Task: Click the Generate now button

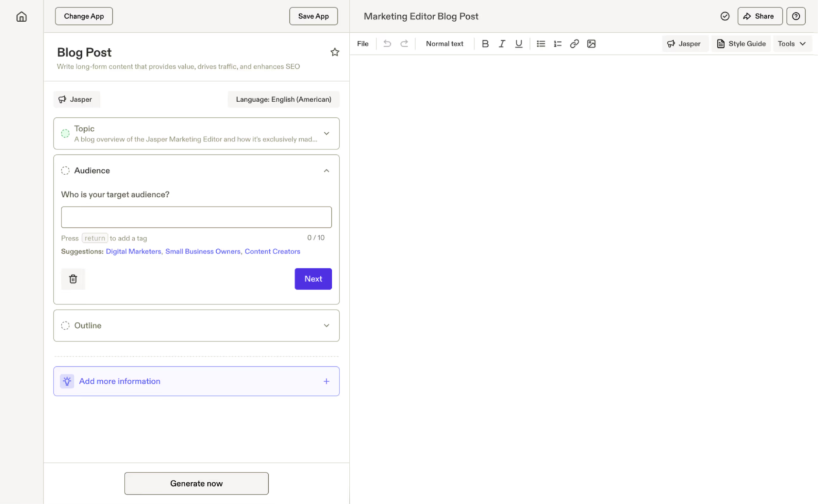Action: pos(196,484)
